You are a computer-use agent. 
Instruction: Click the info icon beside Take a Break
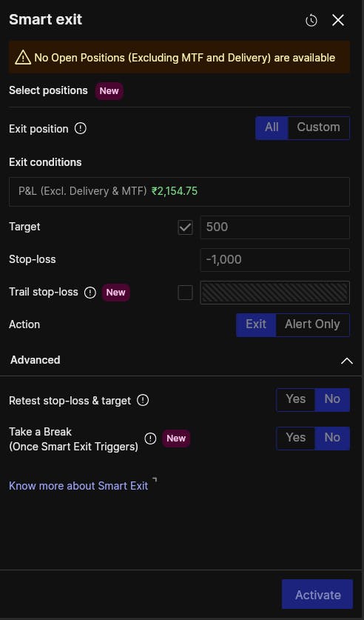click(150, 439)
